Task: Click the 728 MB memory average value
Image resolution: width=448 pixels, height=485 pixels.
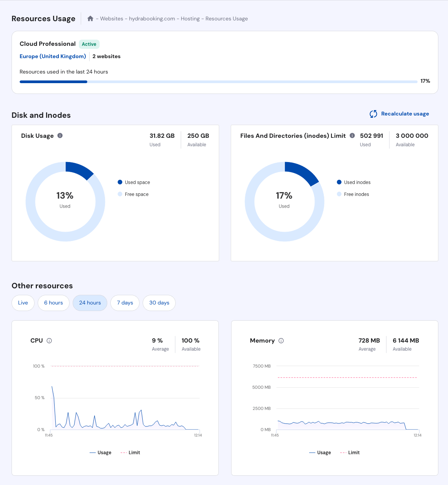Action: (x=369, y=341)
